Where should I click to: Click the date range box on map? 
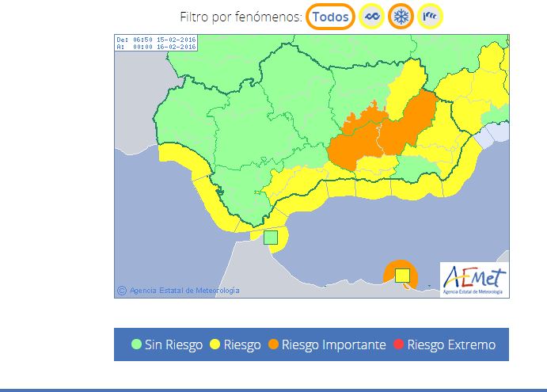(156, 43)
